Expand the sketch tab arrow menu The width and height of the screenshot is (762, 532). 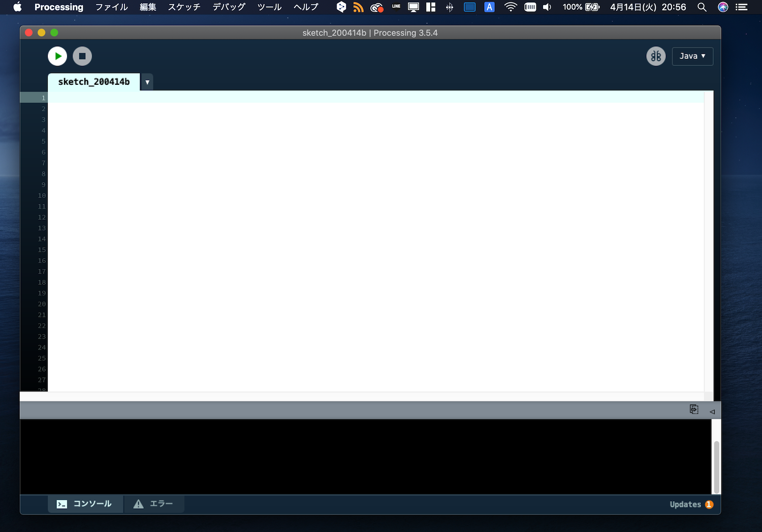[x=147, y=82]
